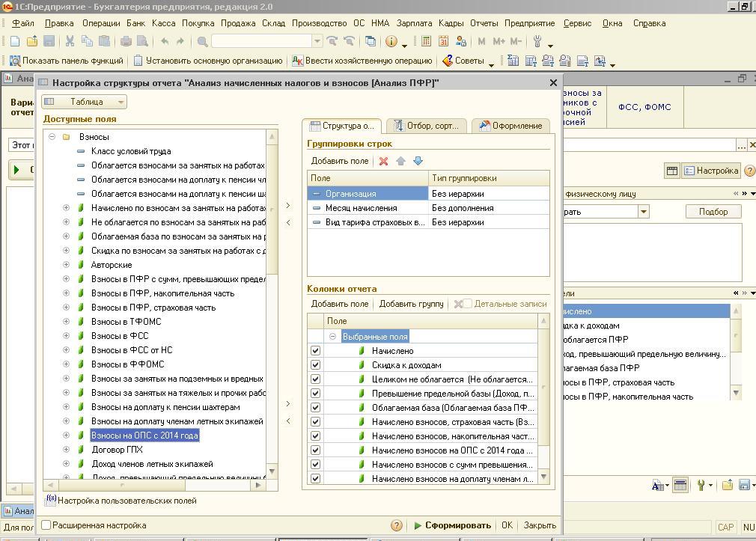
Task: Open the Зарплата menu
Action: (413, 23)
